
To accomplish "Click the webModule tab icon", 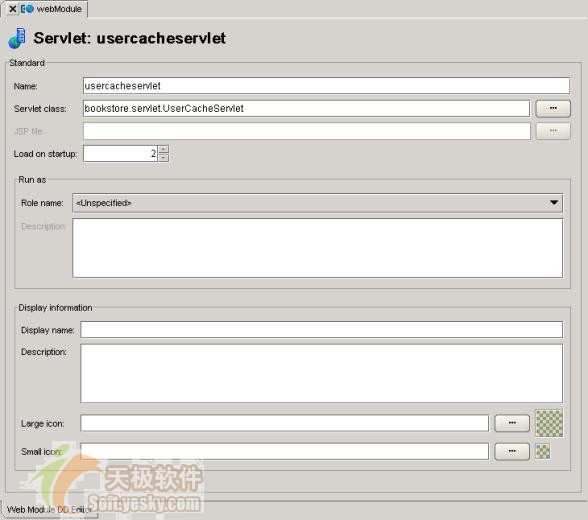I will (27, 9).
